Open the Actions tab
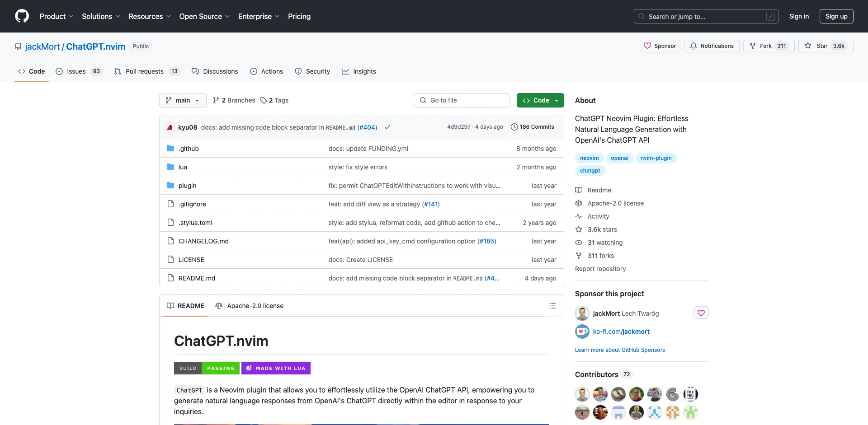The width and height of the screenshot is (868, 425). tap(267, 71)
